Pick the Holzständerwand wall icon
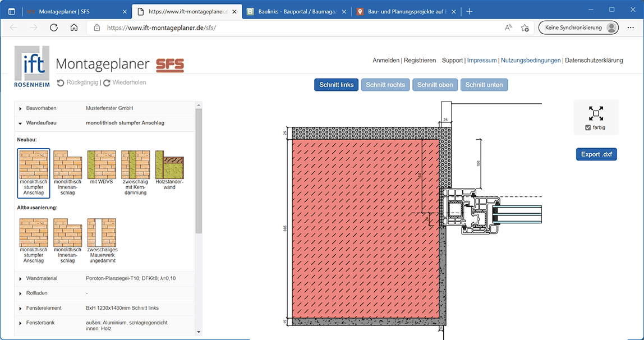The height and width of the screenshot is (340, 644). [x=169, y=164]
